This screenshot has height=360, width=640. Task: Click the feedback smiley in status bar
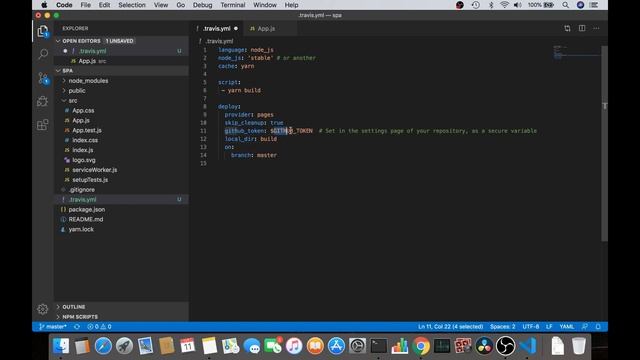tap(585, 327)
